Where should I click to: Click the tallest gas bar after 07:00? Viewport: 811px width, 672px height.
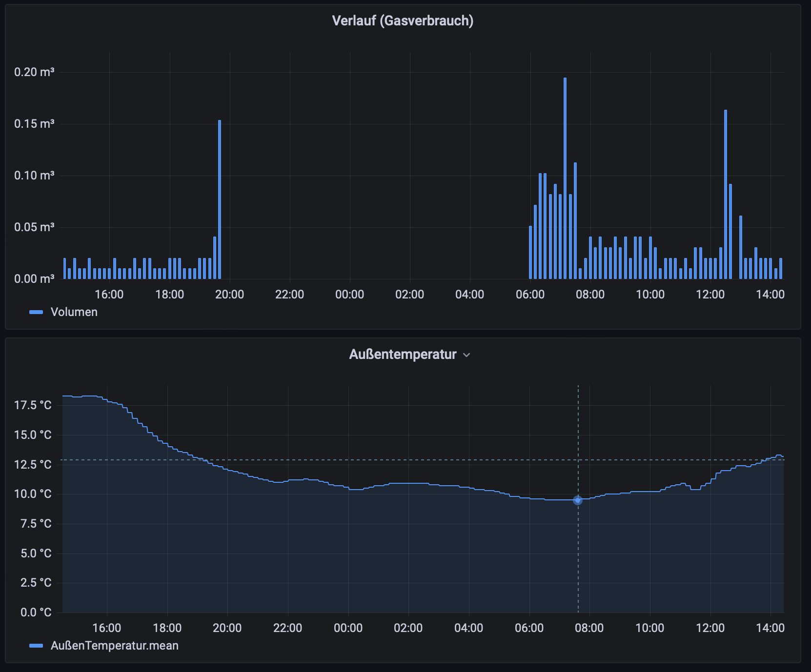pyautogui.click(x=565, y=178)
